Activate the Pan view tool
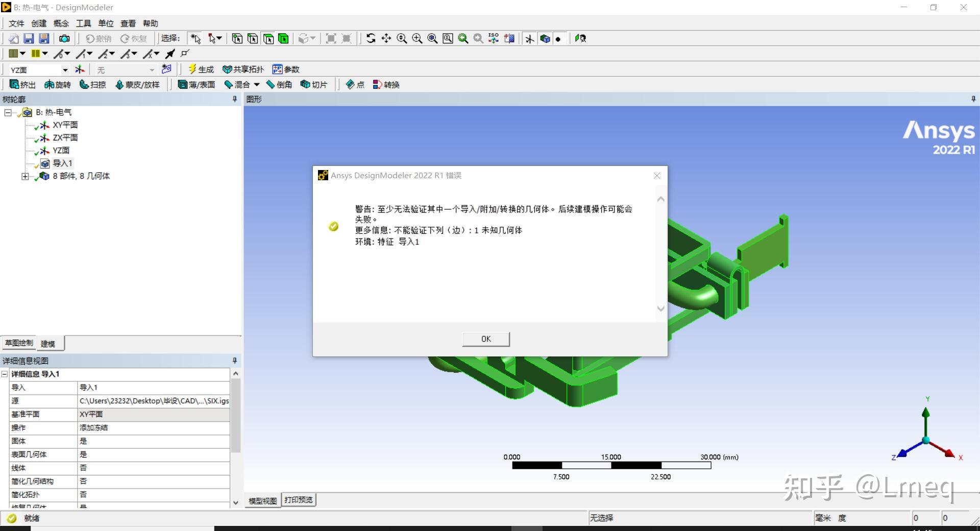The width and height of the screenshot is (980, 531). click(x=386, y=38)
